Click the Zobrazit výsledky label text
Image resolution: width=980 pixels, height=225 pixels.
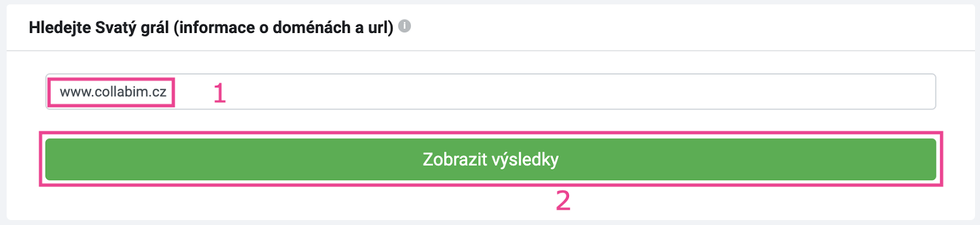[x=491, y=160]
